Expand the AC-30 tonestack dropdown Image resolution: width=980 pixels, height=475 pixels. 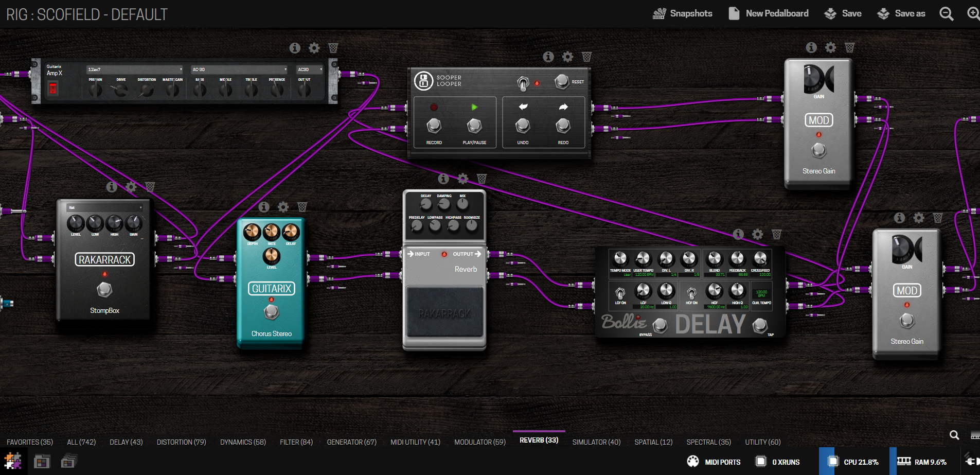pos(240,69)
